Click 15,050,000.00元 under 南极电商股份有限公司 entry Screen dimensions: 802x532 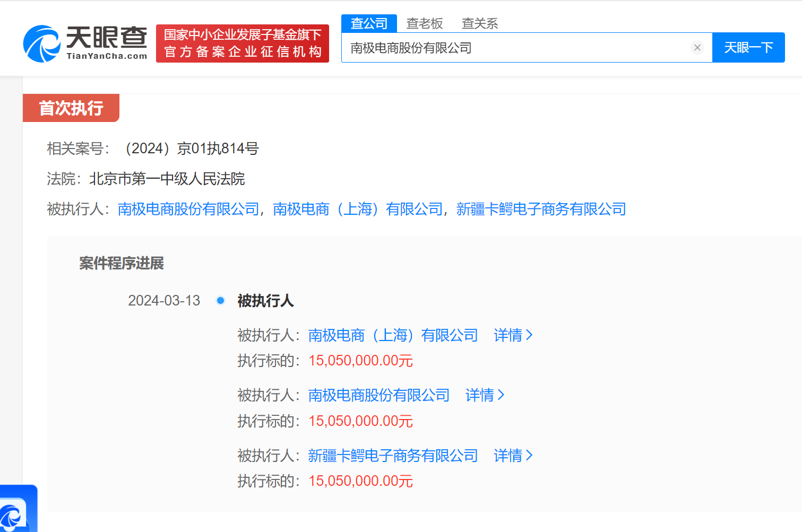coord(360,421)
